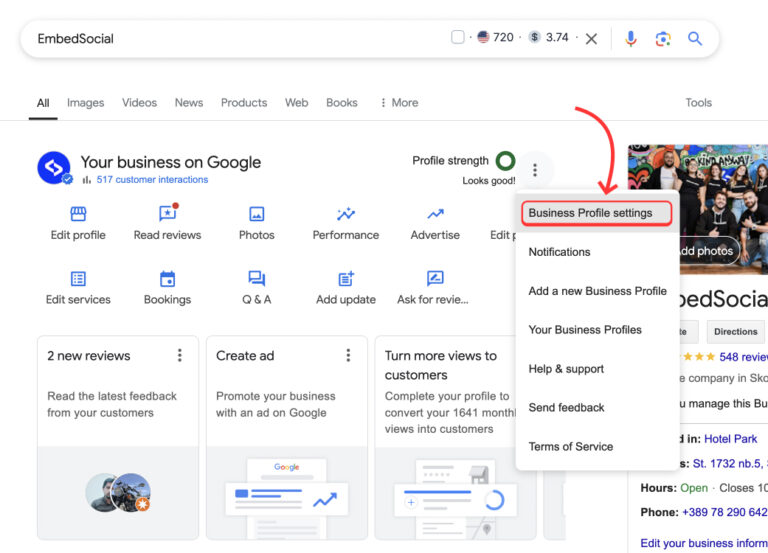Click Your business on Google heading

pos(170,162)
